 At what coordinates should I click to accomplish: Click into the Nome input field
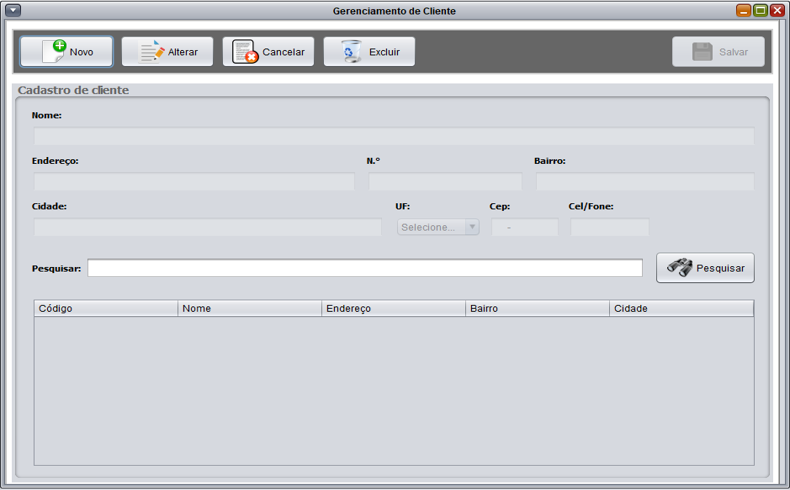tap(394, 136)
